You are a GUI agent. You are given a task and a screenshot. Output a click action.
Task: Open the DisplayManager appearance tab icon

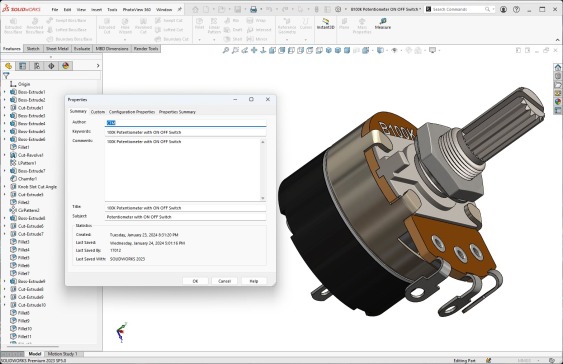[65, 66]
